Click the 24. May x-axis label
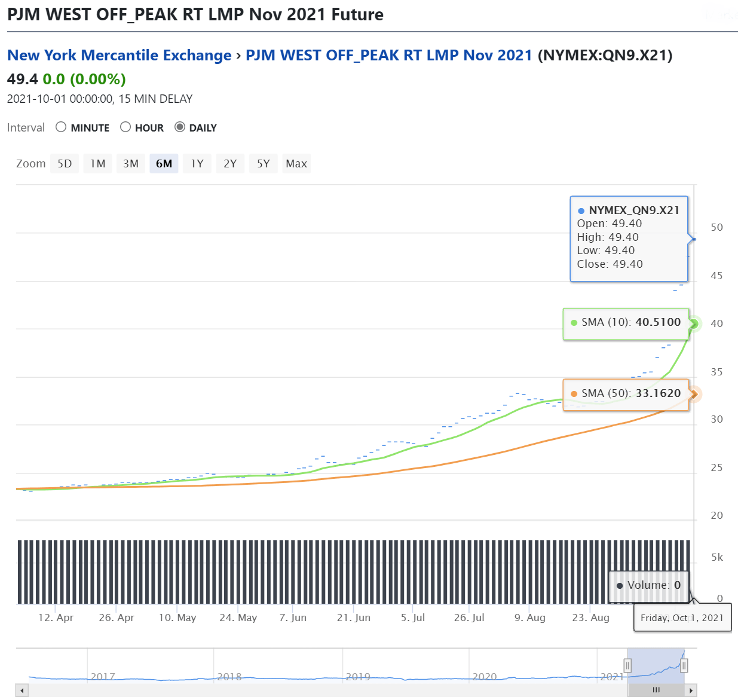The height and width of the screenshot is (700, 738). [x=238, y=618]
